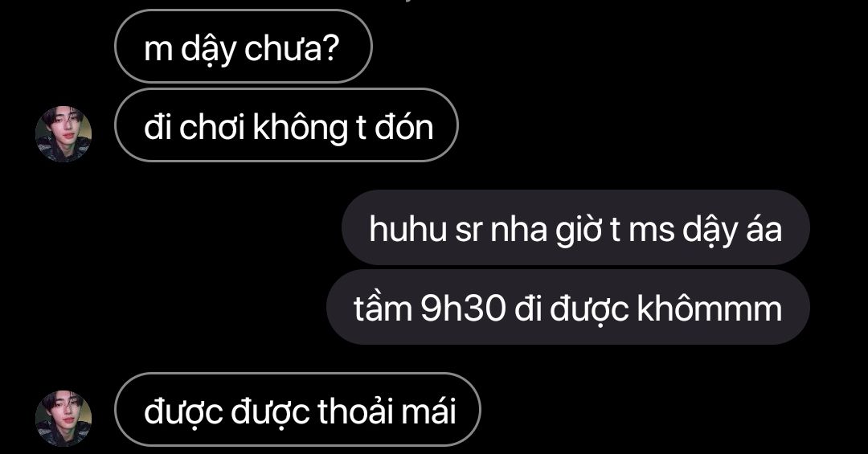Open sender avatar beside 'đi chơi không t đón'
Viewport: 868px width, 454px height.
tap(63, 134)
